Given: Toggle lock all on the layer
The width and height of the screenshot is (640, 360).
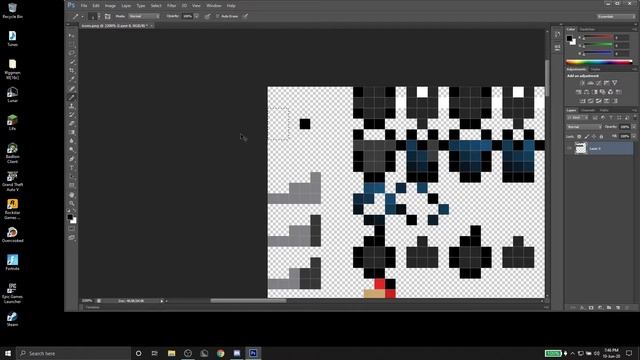Looking at the screenshot, I should (x=601, y=137).
